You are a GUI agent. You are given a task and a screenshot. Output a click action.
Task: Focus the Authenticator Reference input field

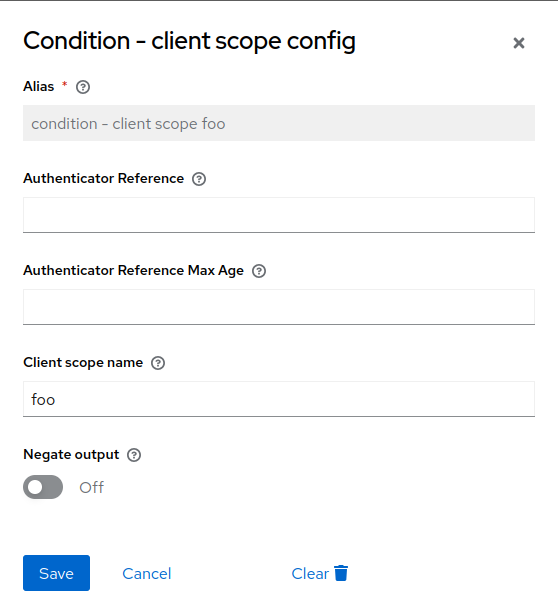pyautogui.click(x=279, y=215)
